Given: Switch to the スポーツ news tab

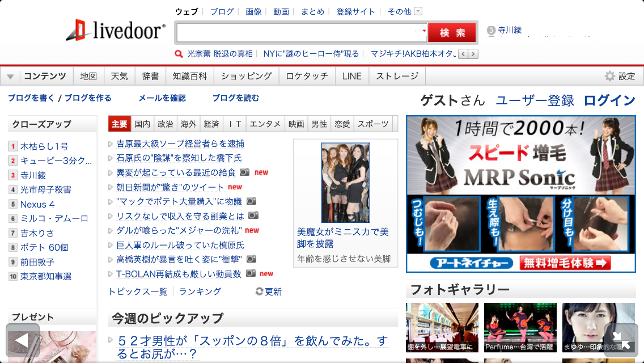Looking at the screenshot, I should pos(373,124).
